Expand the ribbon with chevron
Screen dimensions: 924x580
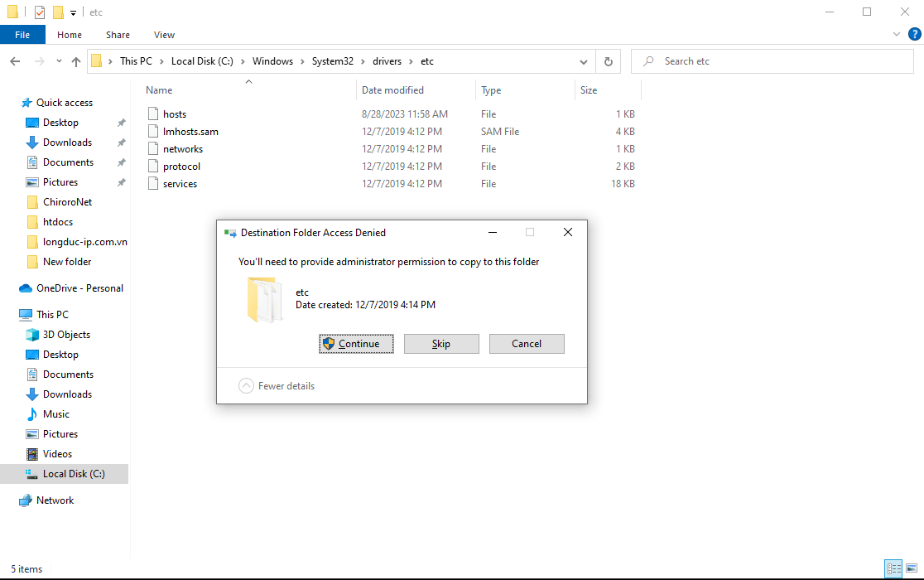point(897,35)
